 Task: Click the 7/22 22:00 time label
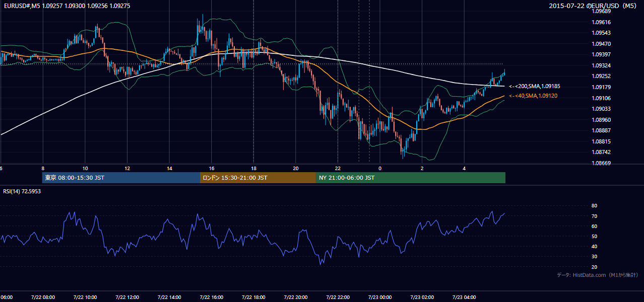pyautogui.click(x=338, y=297)
